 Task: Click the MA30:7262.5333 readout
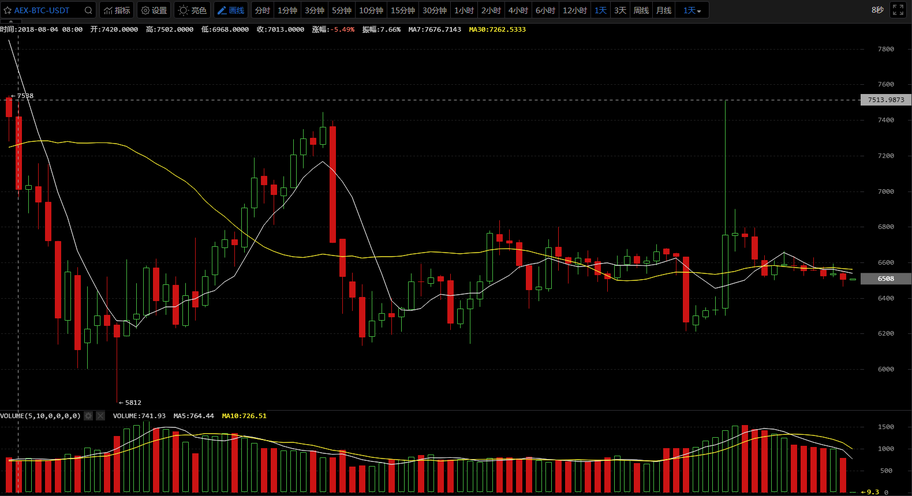pyautogui.click(x=497, y=29)
